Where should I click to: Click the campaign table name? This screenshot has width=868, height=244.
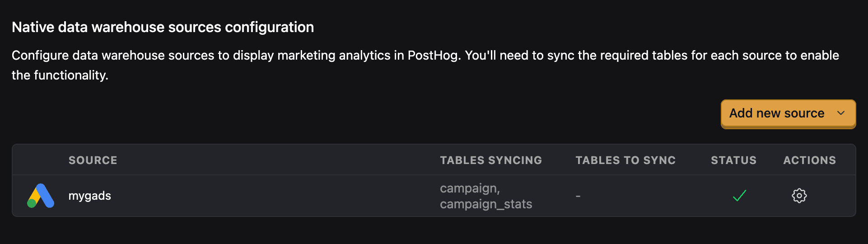coord(470,188)
